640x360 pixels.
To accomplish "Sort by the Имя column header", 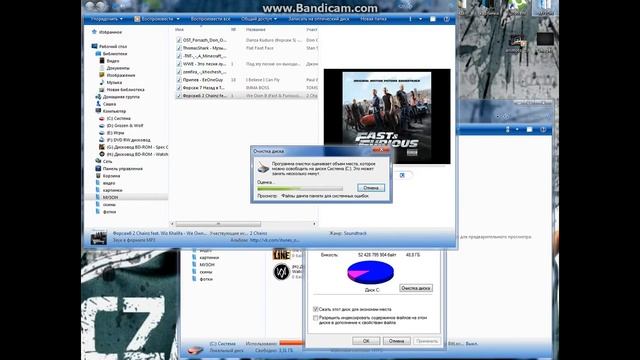I will click(x=179, y=29).
